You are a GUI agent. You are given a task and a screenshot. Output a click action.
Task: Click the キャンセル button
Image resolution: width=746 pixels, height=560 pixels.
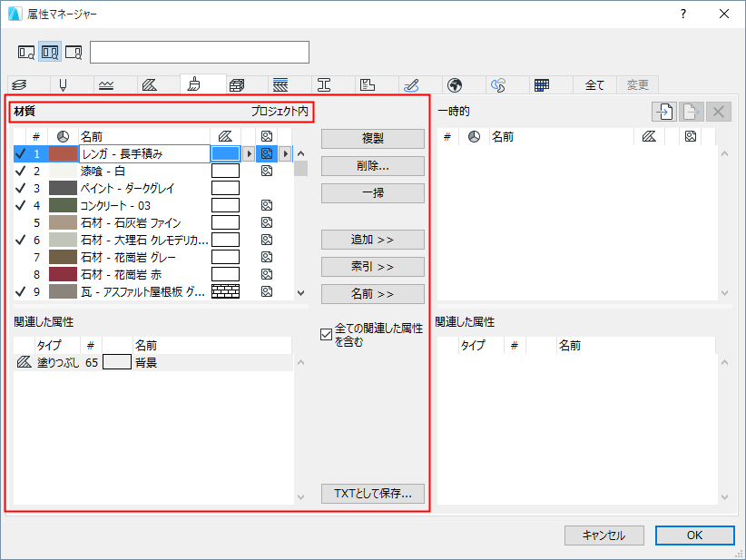[604, 535]
